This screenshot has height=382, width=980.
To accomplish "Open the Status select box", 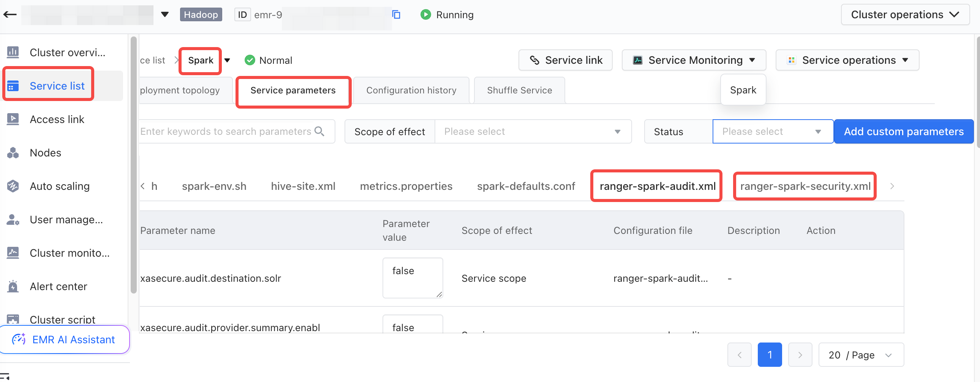I will pyautogui.click(x=772, y=131).
